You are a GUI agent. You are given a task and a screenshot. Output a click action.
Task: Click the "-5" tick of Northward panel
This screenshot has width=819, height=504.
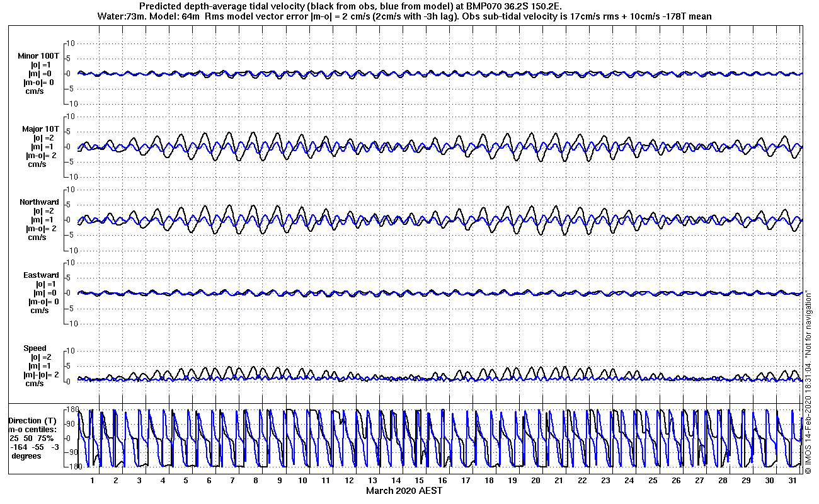[x=71, y=235]
